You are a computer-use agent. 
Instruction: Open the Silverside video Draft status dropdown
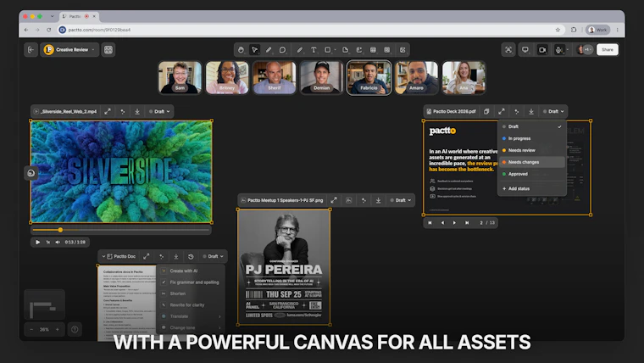coord(159,111)
